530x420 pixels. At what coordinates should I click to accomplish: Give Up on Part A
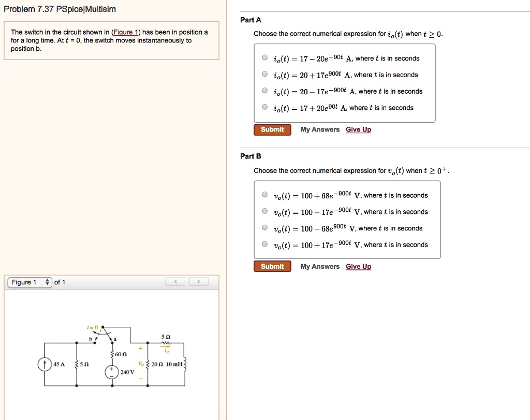358,129
